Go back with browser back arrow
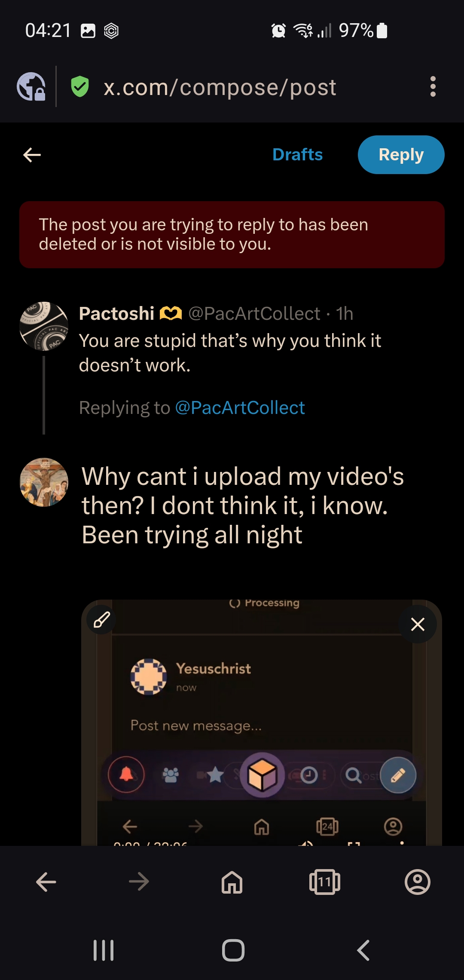Screen dimensions: 464x980 (x=46, y=882)
